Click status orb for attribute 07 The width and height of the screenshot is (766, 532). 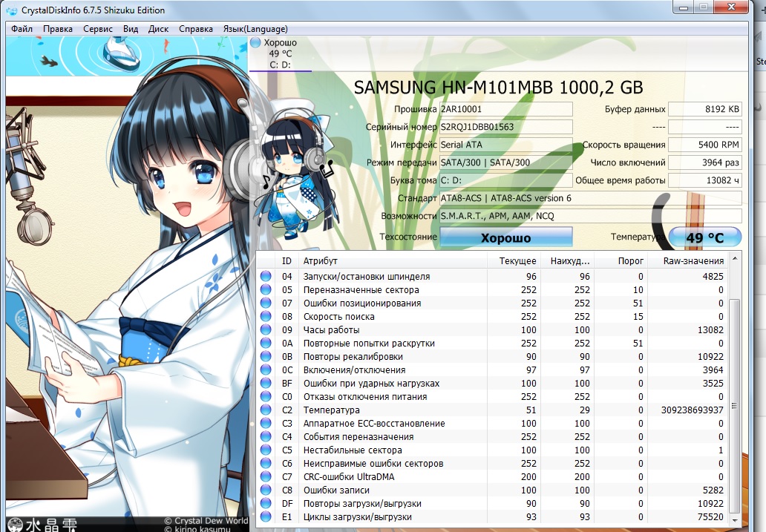point(266,303)
